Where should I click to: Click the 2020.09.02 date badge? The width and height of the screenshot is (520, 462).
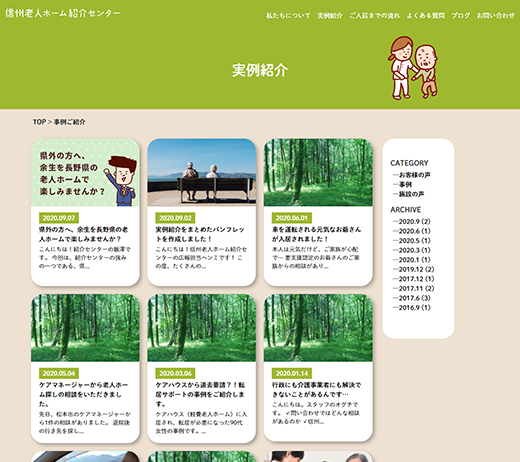pos(175,218)
